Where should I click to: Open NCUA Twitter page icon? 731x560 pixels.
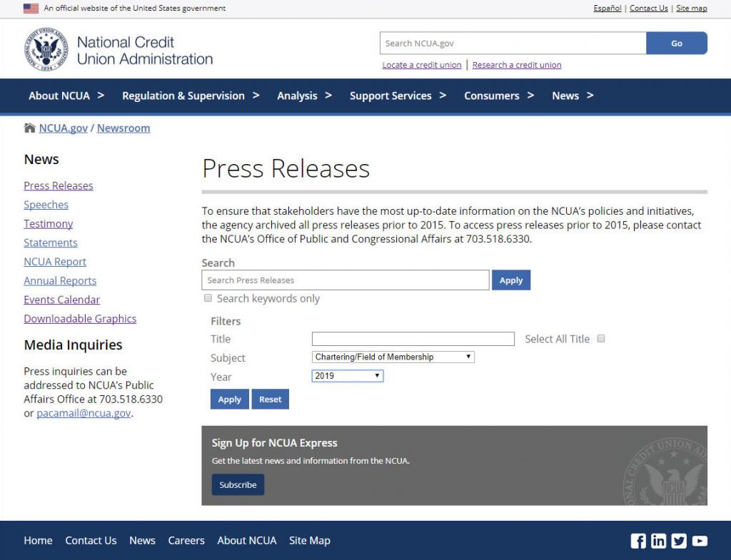[x=679, y=541]
